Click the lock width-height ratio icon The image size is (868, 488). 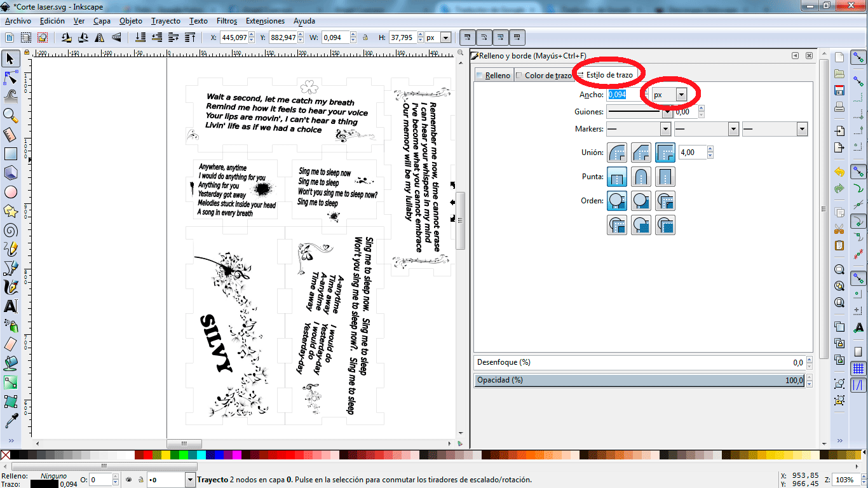[367, 37]
